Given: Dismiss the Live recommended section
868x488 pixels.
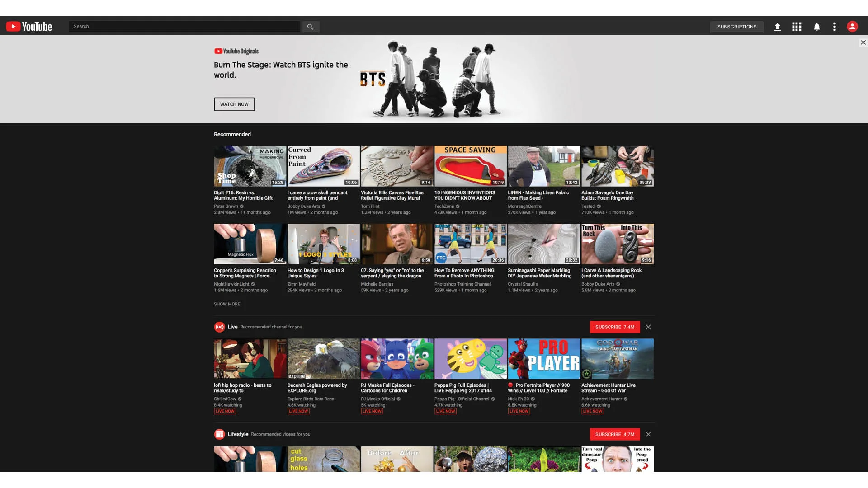Looking at the screenshot, I should pos(648,327).
